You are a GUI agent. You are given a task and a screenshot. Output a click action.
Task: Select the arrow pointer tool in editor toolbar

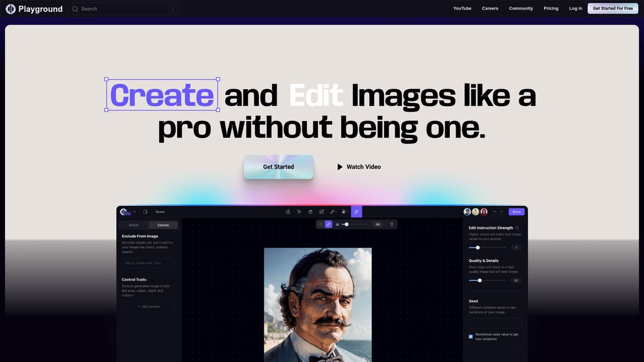click(299, 212)
